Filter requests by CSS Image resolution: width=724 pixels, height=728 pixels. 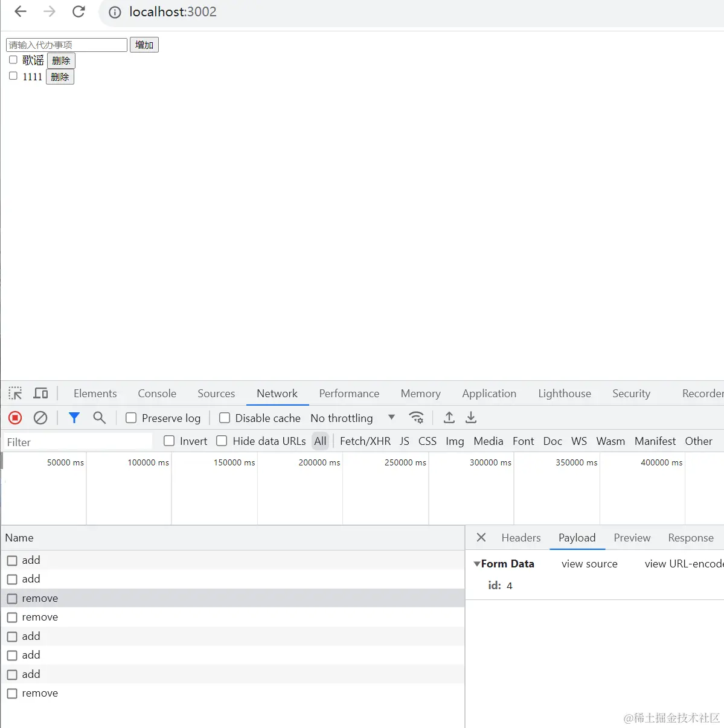tap(428, 441)
